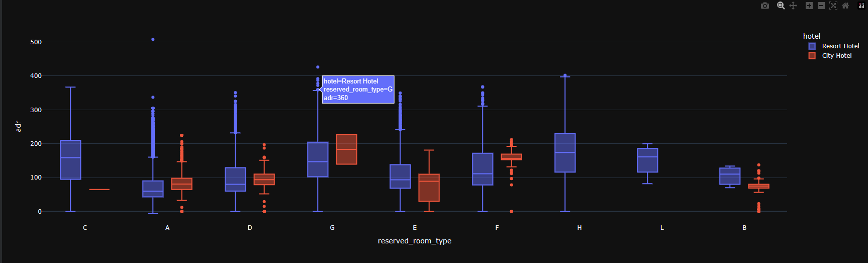Click the Resort Hotel box for room F
This screenshot has width=868, height=263.
tap(483, 169)
